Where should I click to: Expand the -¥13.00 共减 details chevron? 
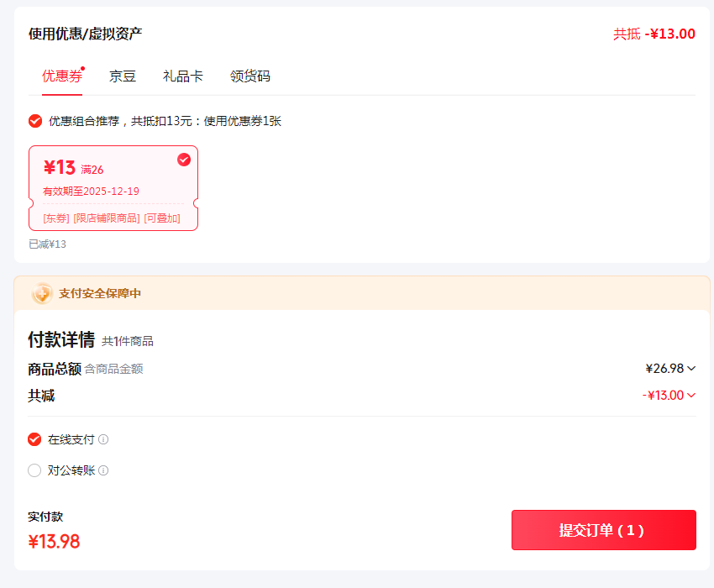pos(691,396)
